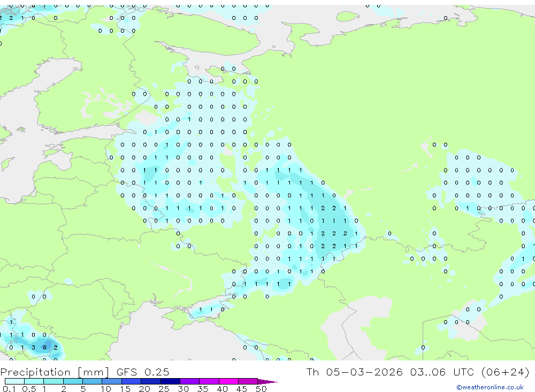Click the 20–25 mm dark blue swatch

(x=150, y=381)
